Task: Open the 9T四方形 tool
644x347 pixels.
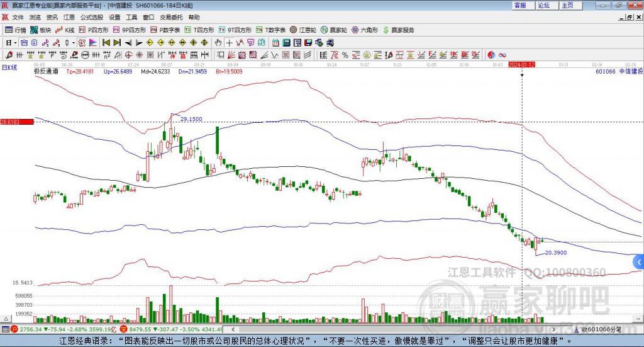Action: pos(235,30)
